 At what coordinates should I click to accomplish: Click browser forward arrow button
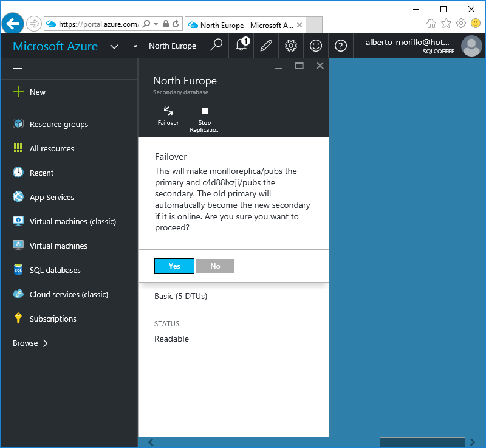click(34, 24)
